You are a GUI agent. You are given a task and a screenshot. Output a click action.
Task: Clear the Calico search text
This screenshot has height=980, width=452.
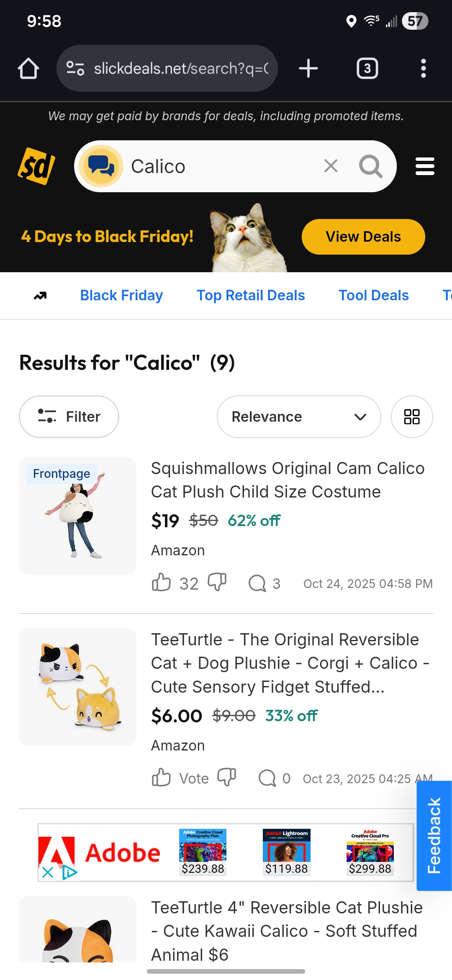331,166
